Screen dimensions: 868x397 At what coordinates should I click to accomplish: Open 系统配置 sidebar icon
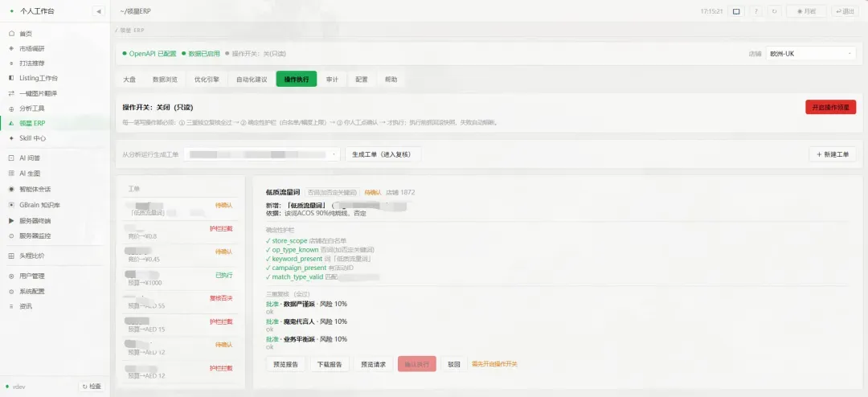pos(11,291)
